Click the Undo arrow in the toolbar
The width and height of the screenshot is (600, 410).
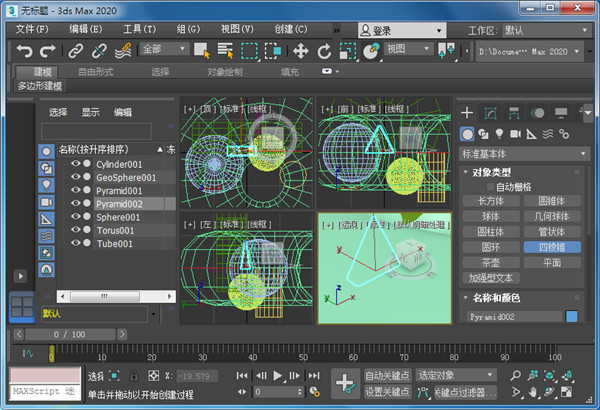click(x=24, y=50)
